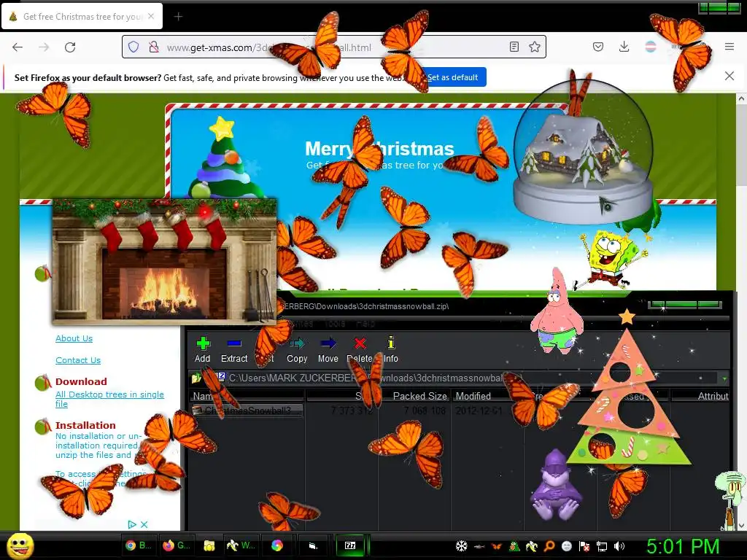The height and width of the screenshot is (560, 747).
Task: Click the network tray icon
Action: (x=602, y=546)
